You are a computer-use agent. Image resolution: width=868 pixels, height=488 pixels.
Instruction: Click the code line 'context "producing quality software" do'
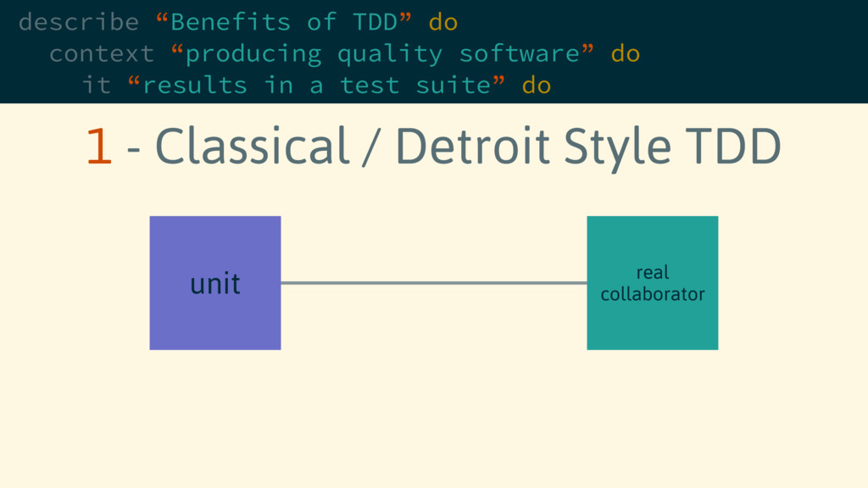(x=344, y=53)
